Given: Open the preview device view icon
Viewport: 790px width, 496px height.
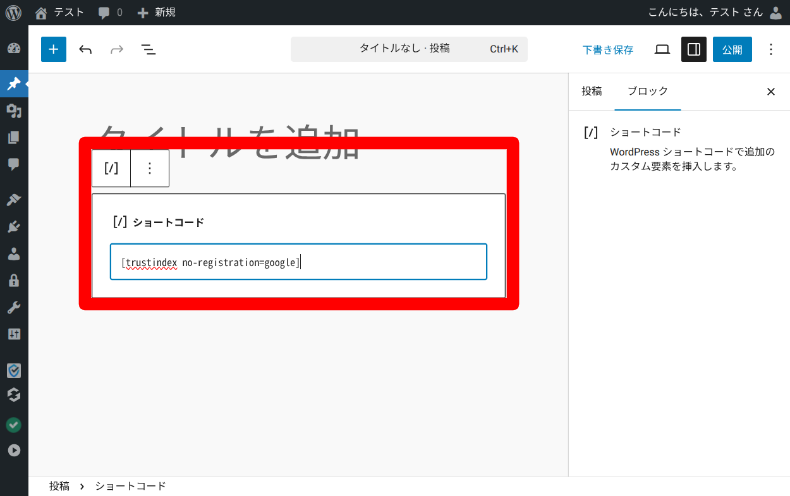Looking at the screenshot, I should tap(662, 49).
